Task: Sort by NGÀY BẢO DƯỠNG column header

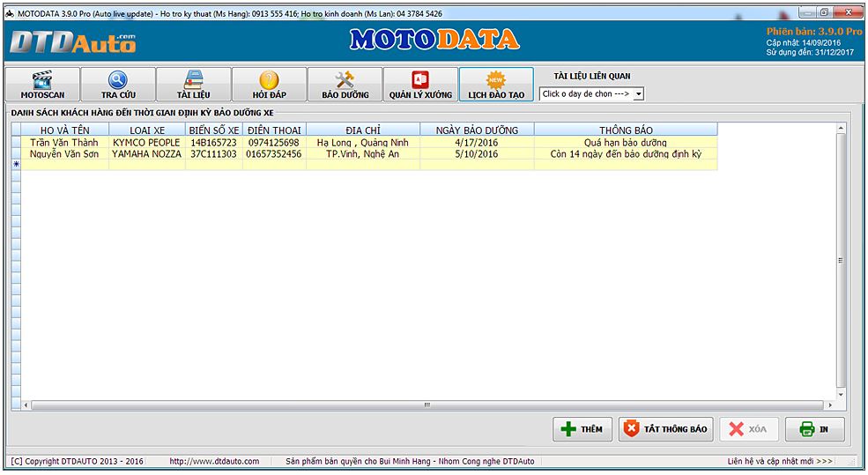Action: click(477, 130)
